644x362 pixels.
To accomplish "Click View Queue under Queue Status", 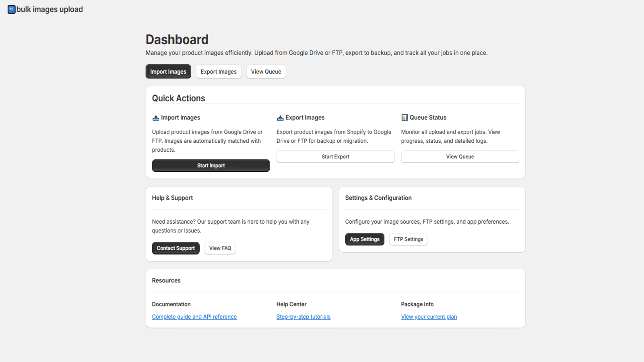I will tap(460, 156).
